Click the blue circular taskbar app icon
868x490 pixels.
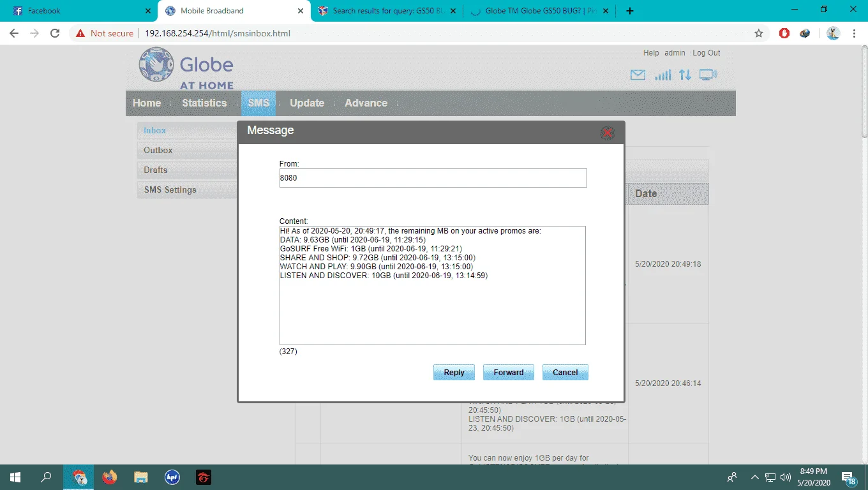pyautogui.click(x=172, y=477)
